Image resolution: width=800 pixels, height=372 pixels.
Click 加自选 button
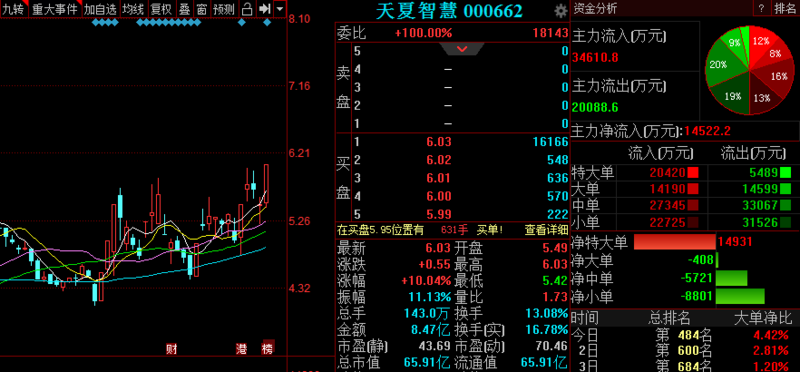(x=101, y=9)
